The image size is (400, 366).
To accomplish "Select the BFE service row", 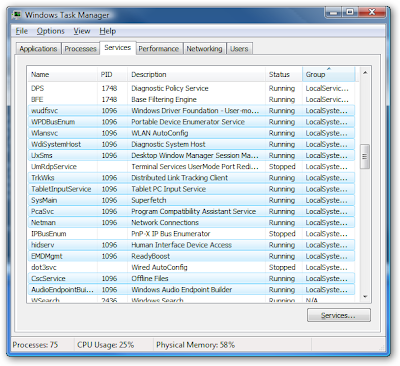I will coord(192,99).
